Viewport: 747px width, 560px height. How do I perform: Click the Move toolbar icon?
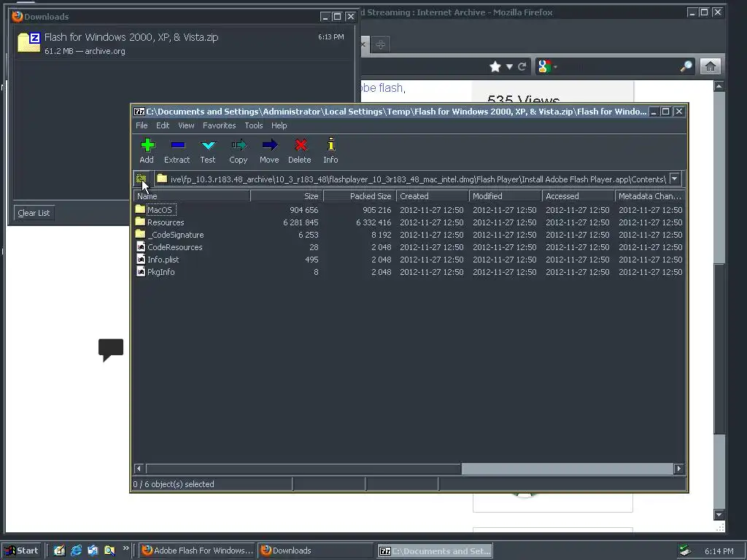270,145
